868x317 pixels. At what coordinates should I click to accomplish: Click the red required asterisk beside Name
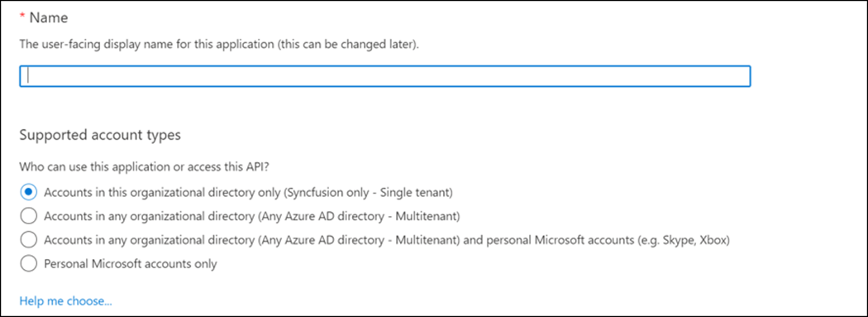pyautogui.click(x=22, y=17)
